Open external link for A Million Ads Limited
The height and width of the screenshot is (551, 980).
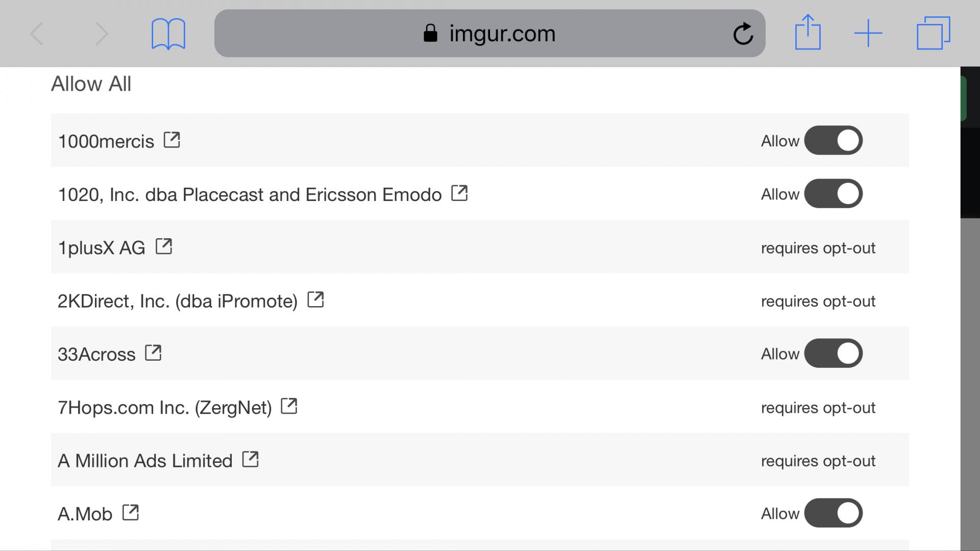(251, 459)
